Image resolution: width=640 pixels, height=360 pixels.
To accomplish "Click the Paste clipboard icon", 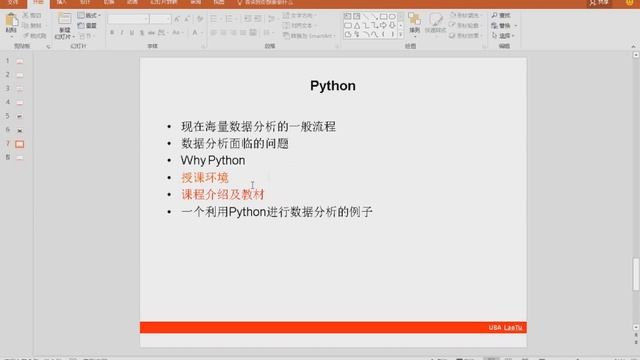I will pos(11,20).
